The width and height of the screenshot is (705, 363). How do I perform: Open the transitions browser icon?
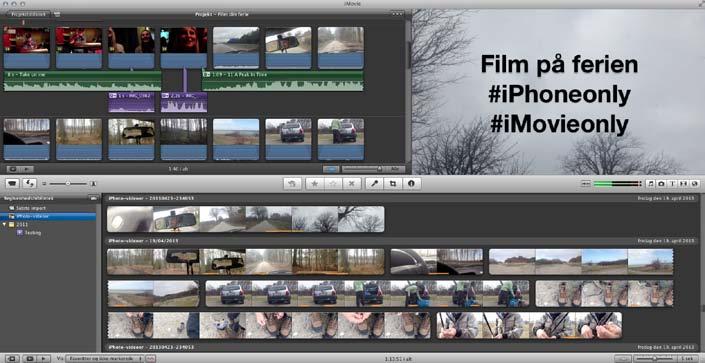[683, 184]
